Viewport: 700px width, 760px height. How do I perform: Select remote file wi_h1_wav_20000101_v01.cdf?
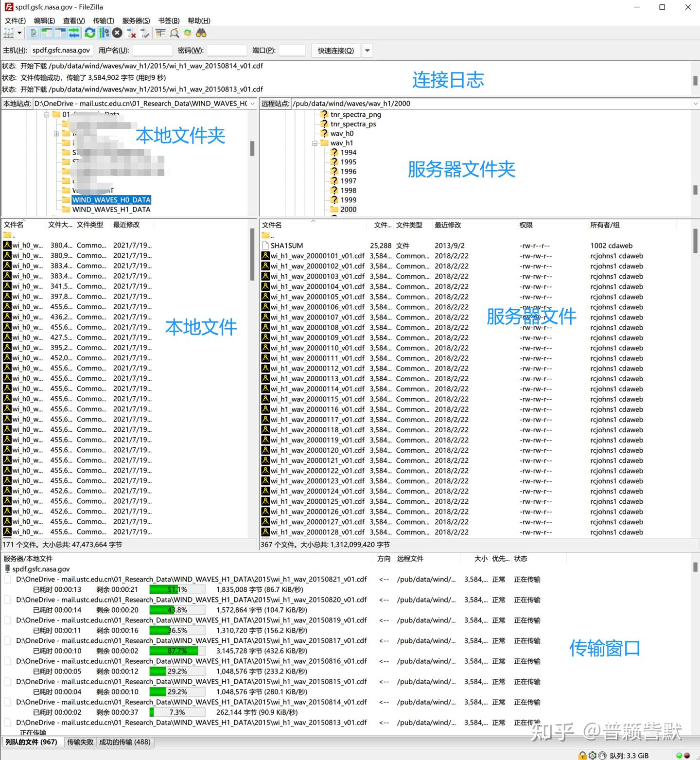pyautogui.click(x=317, y=256)
